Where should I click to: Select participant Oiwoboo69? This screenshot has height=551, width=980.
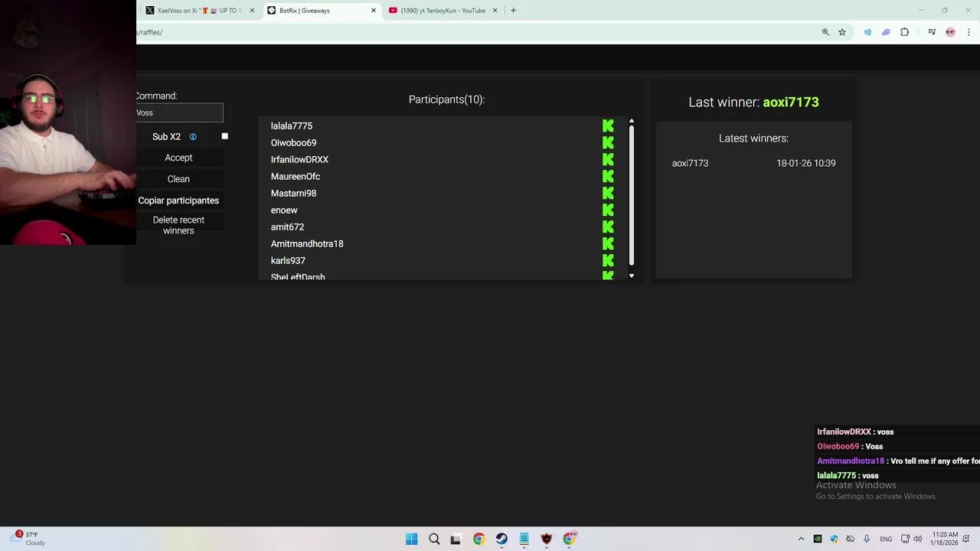pyautogui.click(x=293, y=142)
